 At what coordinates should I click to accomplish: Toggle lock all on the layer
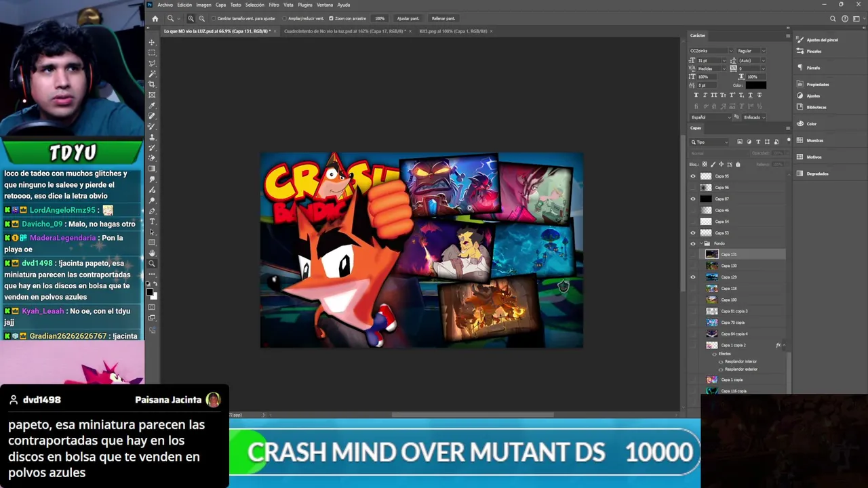tap(738, 164)
